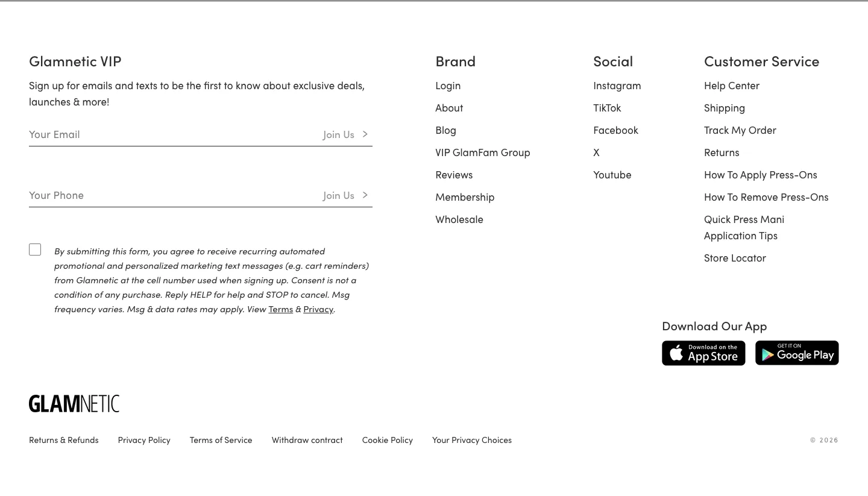Open the Cookie Policy link

[x=388, y=440]
